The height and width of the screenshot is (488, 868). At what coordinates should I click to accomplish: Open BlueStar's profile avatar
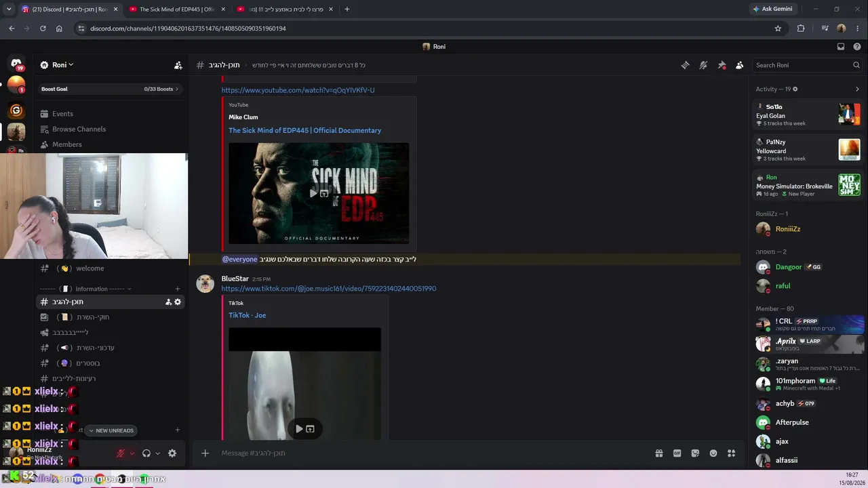coord(205,283)
